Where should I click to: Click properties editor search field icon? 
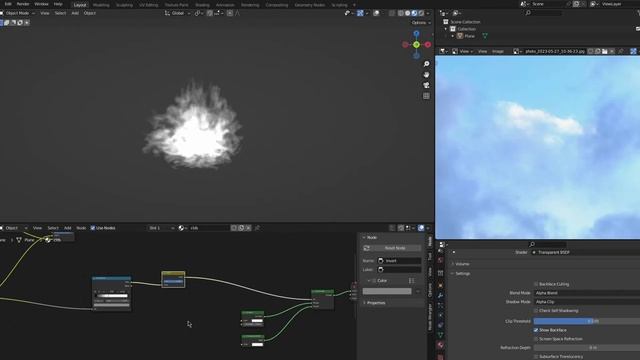(x=532, y=244)
